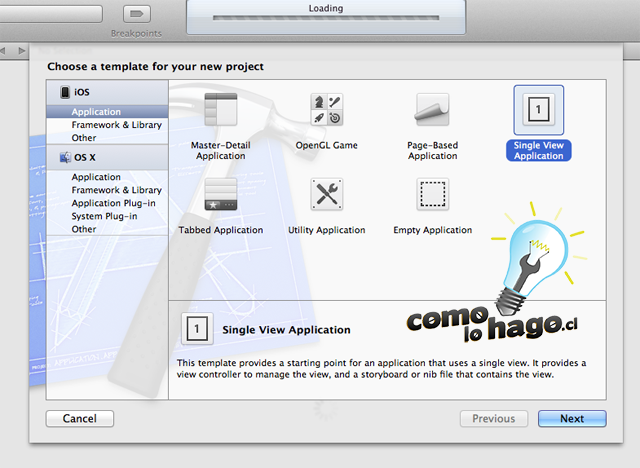Choose the OpenGL Game template icon
The height and width of the screenshot is (468, 640).
pyautogui.click(x=326, y=110)
